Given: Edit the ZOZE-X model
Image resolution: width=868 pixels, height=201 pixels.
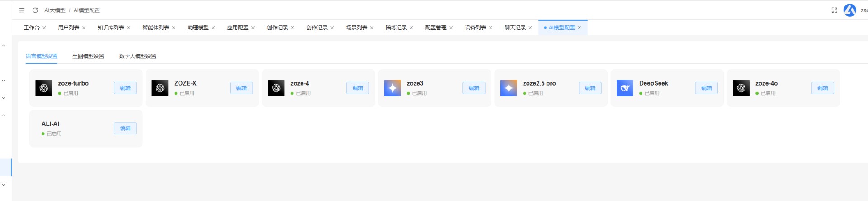Looking at the screenshot, I should click(x=241, y=88).
